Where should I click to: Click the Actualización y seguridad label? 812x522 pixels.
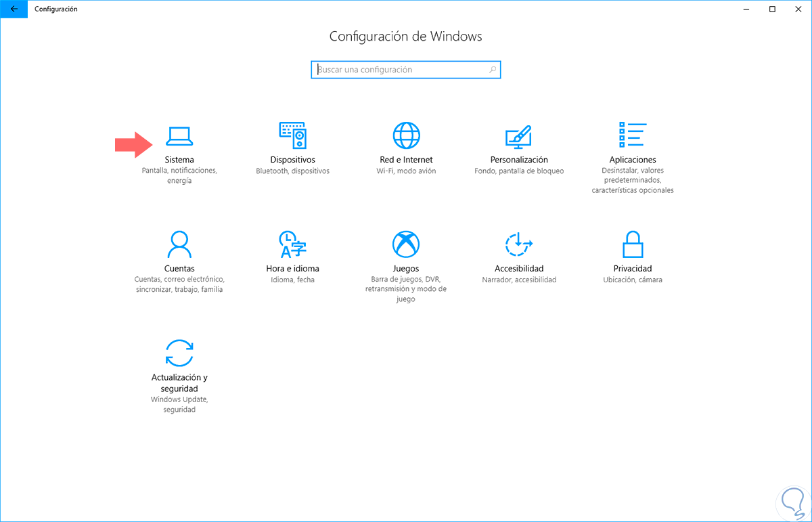(x=179, y=383)
